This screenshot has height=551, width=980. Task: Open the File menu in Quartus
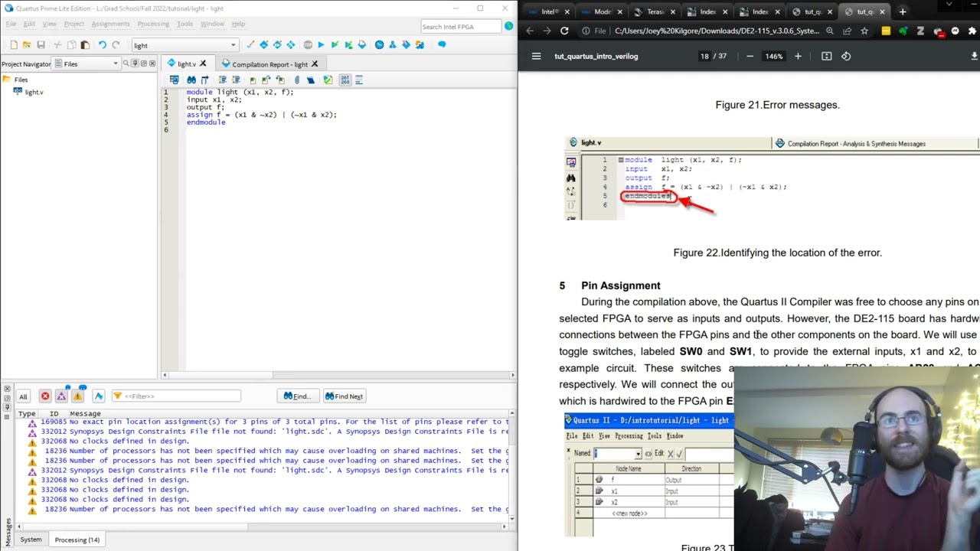tap(11, 24)
